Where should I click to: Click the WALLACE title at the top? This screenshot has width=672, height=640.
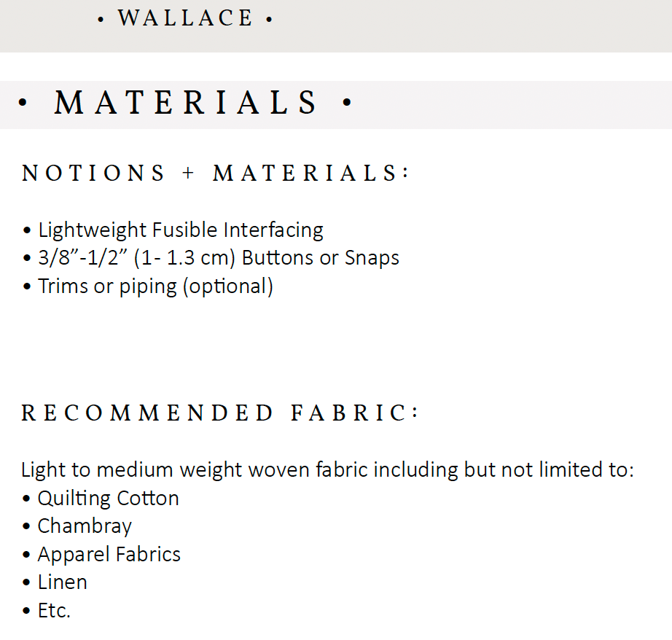pyautogui.click(x=185, y=18)
